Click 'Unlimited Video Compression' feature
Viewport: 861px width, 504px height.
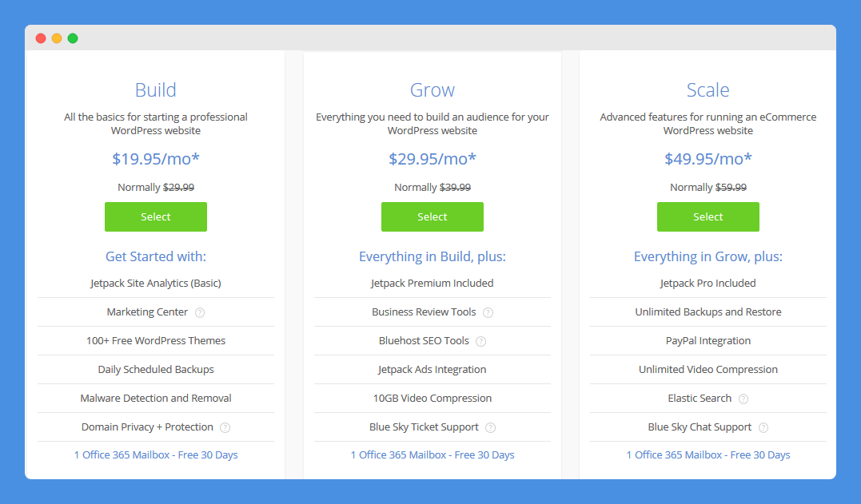708,370
